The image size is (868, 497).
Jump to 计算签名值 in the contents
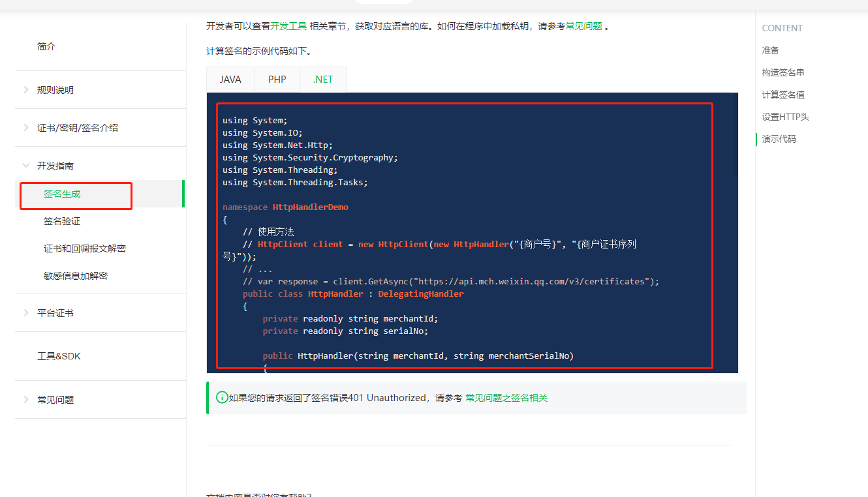[783, 95]
